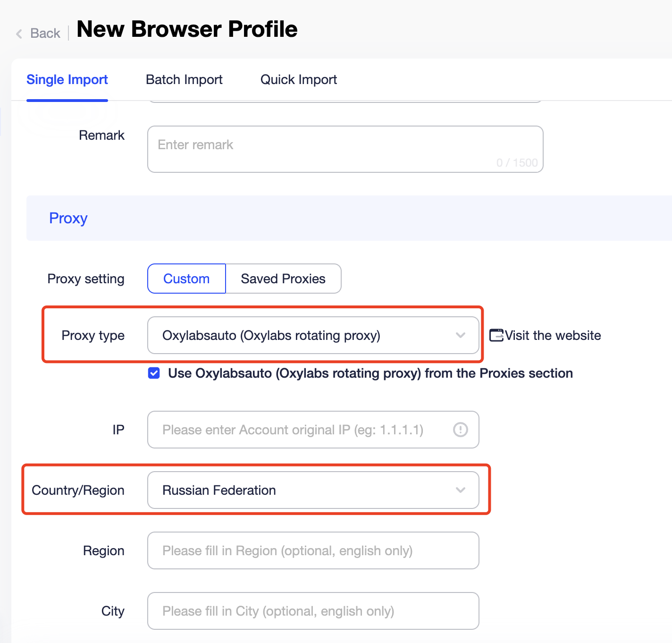Uncheck Use Oxylabsauto from the Proxies section
The image size is (672, 643).
click(153, 373)
